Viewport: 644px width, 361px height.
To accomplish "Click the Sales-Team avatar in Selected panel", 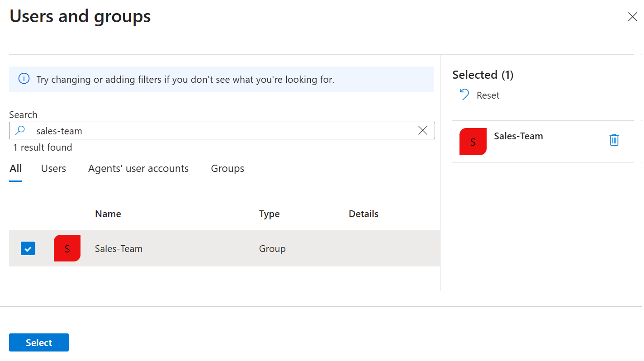I will coord(473,142).
